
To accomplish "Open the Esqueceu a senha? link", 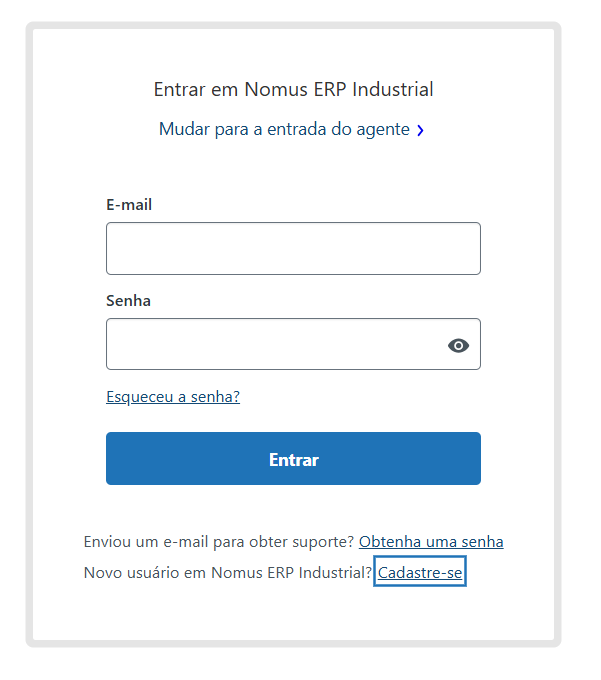I will (x=173, y=397).
